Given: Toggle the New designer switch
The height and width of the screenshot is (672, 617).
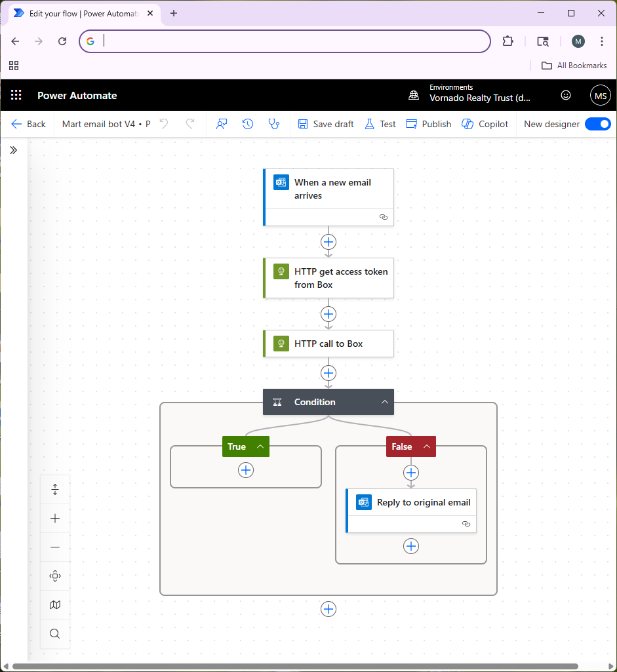Looking at the screenshot, I should point(597,124).
